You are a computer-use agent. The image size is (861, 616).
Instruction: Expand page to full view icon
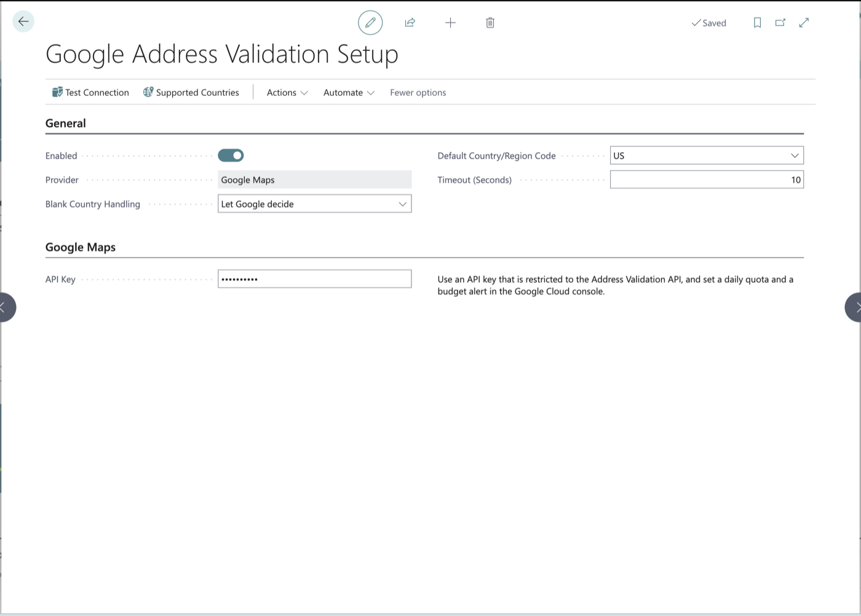tap(804, 23)
